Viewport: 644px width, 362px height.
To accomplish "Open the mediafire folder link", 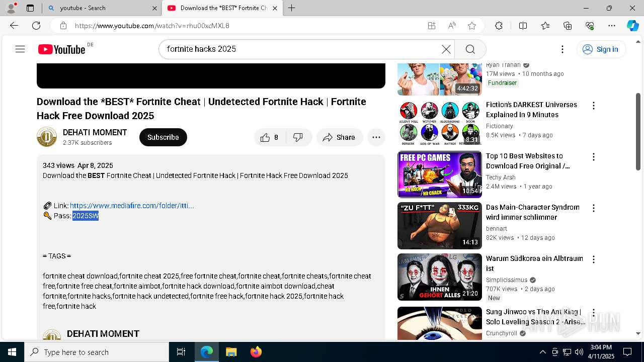I will point(132,206).
